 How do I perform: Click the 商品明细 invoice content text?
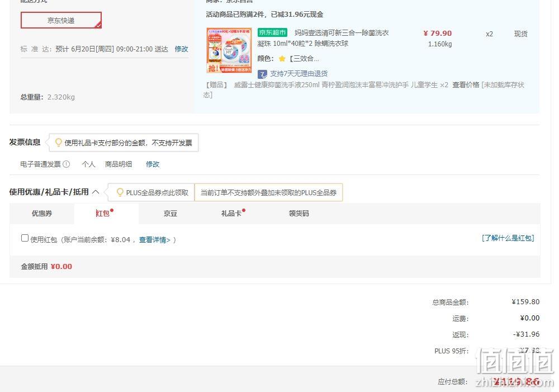(119, 164)
